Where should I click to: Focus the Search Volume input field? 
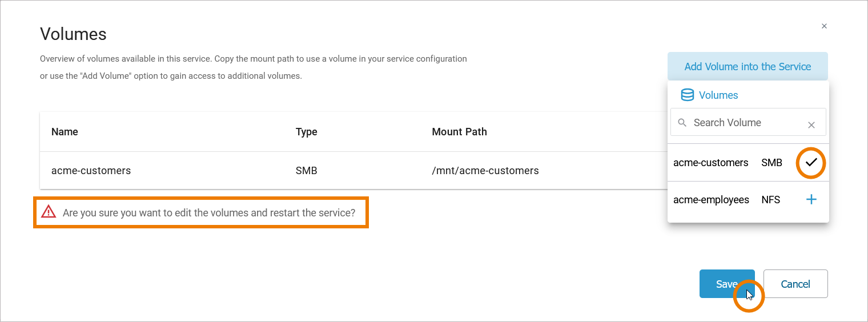pos(742,123)
